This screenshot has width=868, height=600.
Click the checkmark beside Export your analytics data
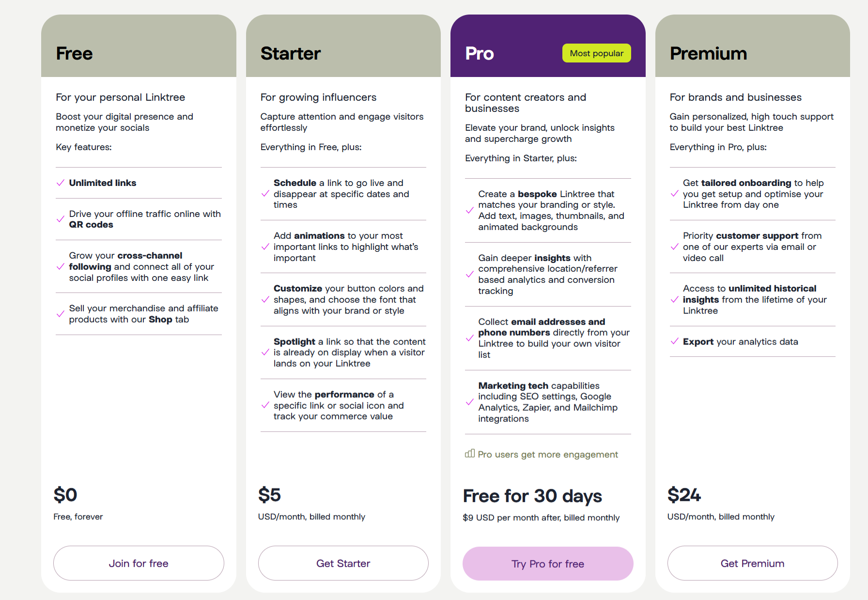tap(674, 341)
